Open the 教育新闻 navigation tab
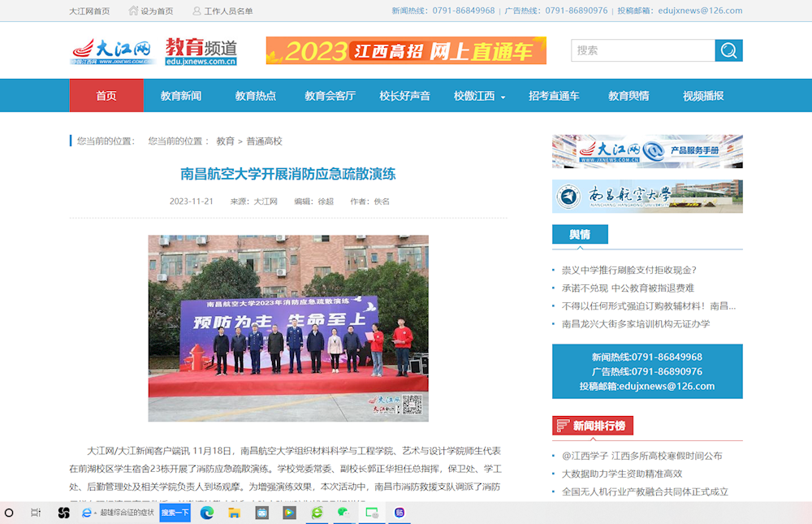Viewport: 812px width, 524px height. tap(180, 96)
